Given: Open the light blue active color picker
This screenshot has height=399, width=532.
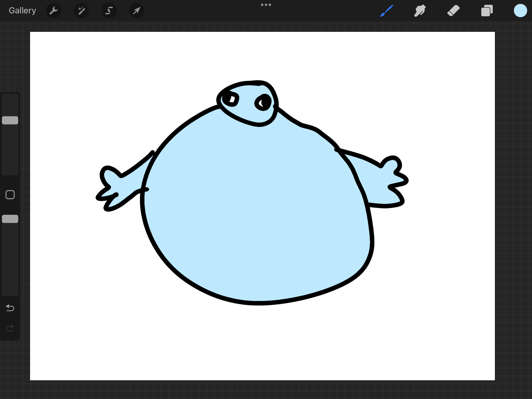Looking at the screenshot, I should pyautogui.click(x=520, y=11).
